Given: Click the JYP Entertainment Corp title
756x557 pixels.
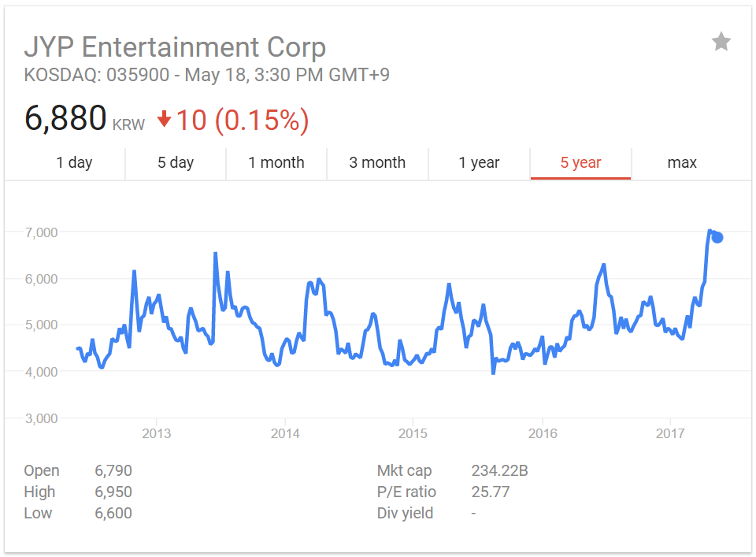Looking at the screenshot, I should [x=175, y=47].
